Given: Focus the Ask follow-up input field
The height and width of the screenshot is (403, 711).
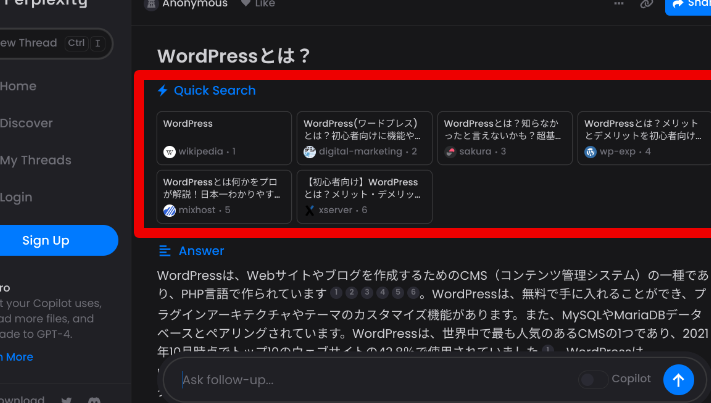Looking at the screenshot, I should [370, 379].
